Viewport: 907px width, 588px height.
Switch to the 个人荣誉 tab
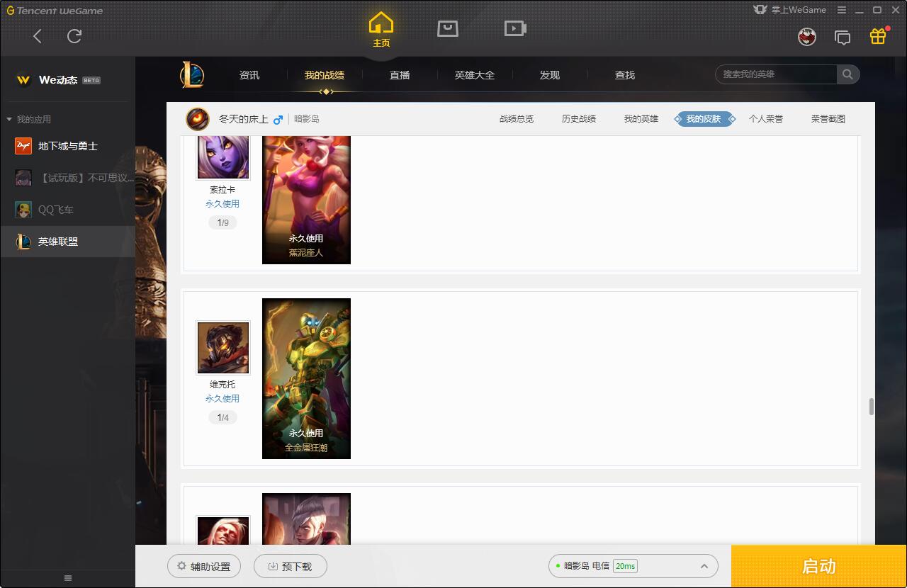tap(766, 119)
